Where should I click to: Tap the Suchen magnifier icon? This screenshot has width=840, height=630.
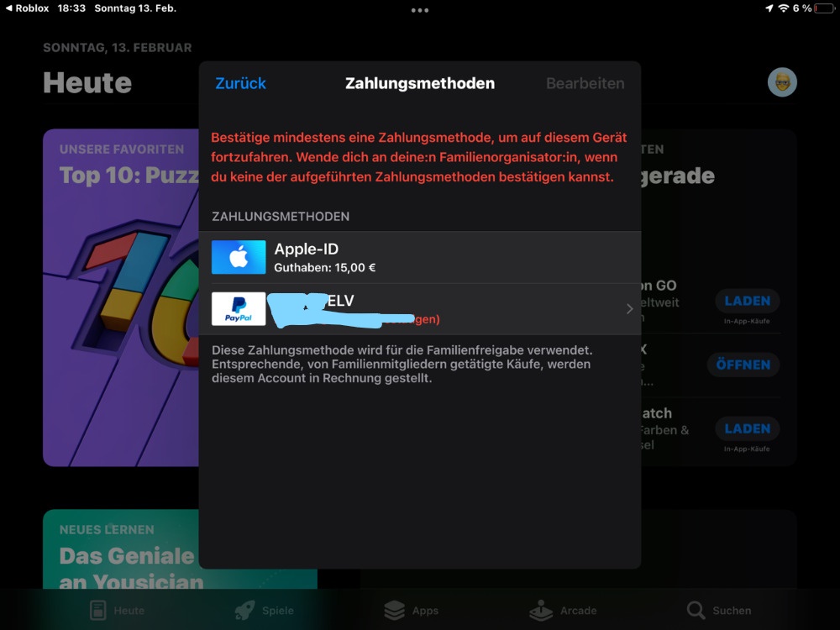coord(696,610)
